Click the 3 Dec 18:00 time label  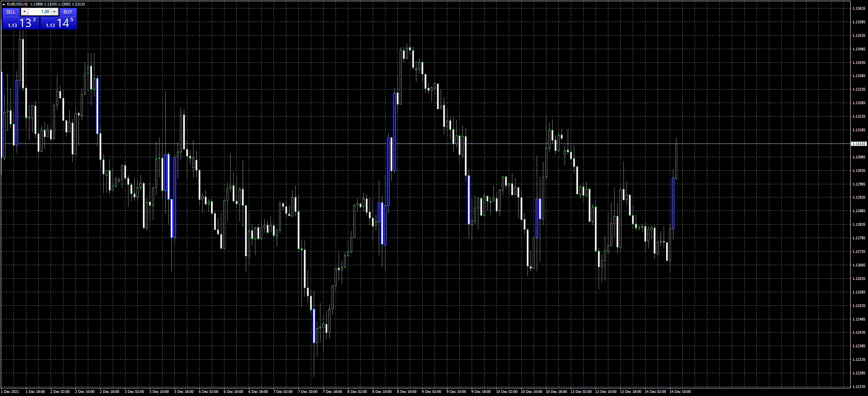pos(184,392)
